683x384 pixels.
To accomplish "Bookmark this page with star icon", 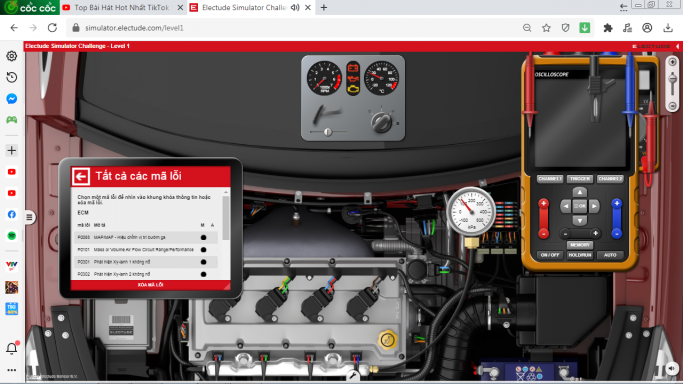I will coord(546,28).
